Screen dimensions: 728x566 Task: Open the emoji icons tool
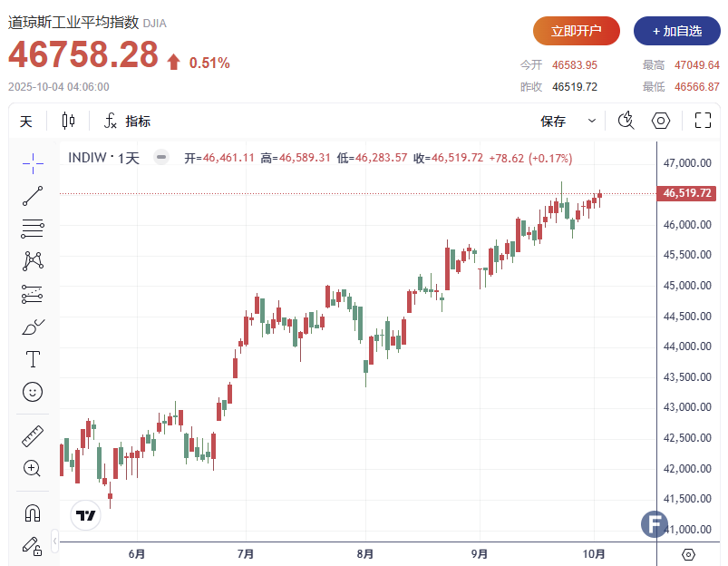[x=33, y=392]
